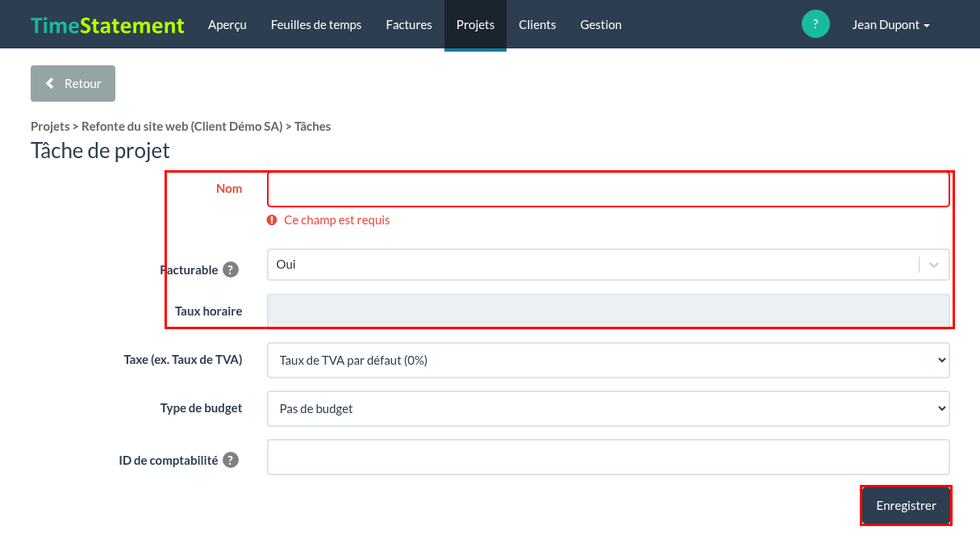
Task: Select the Projets navigation tab
Action: 475,25
